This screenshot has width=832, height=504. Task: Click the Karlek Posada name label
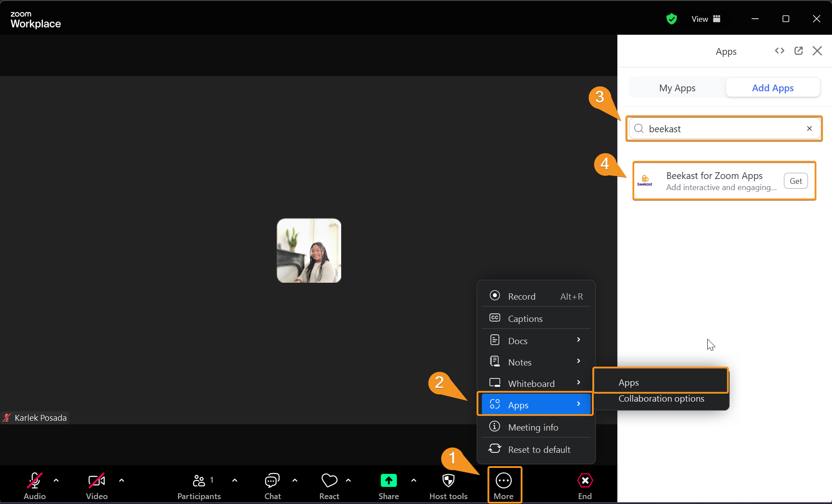point(41,418)
